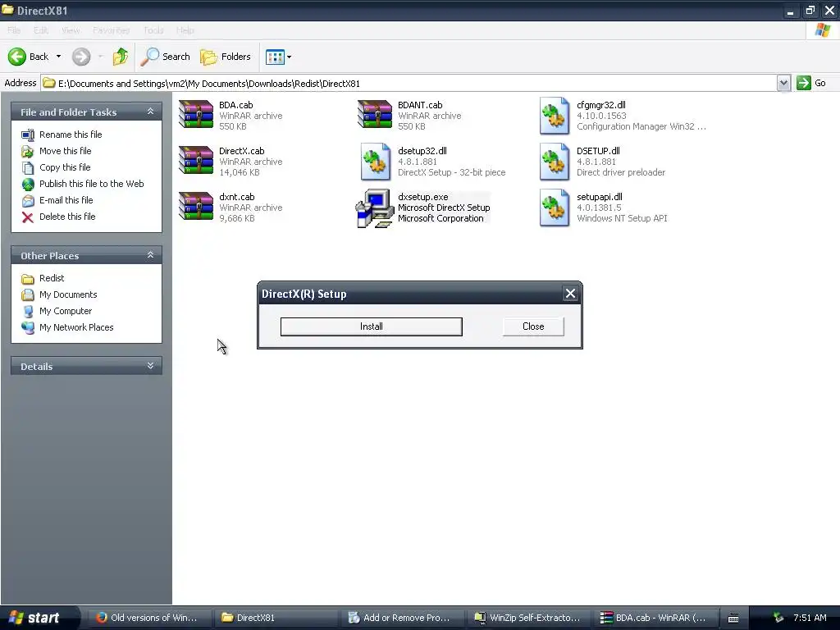Collapse the Other Places panel
The width and height of the screenshot is (840, 630).
151,255
